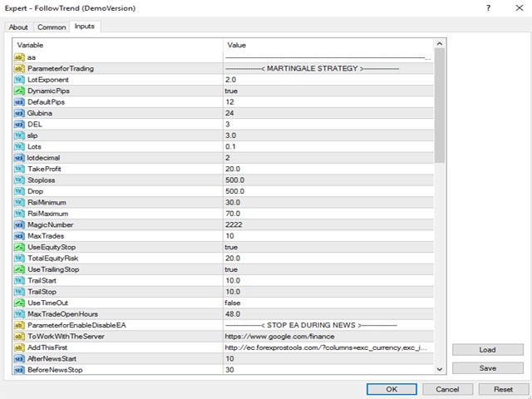Cancel the expert settings dialog
Viewport: 532px width, 399px height.
[x=447, y=389]
